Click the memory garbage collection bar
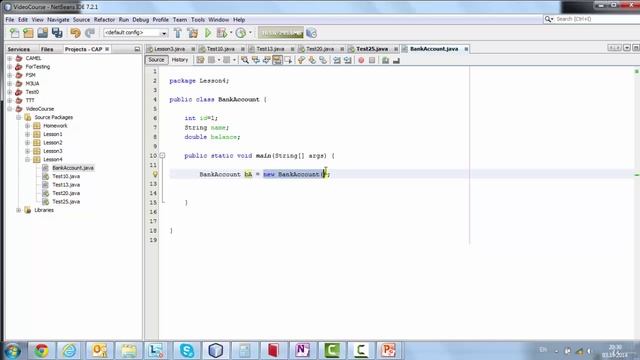 pyautogui.click(x=281, y=33)
